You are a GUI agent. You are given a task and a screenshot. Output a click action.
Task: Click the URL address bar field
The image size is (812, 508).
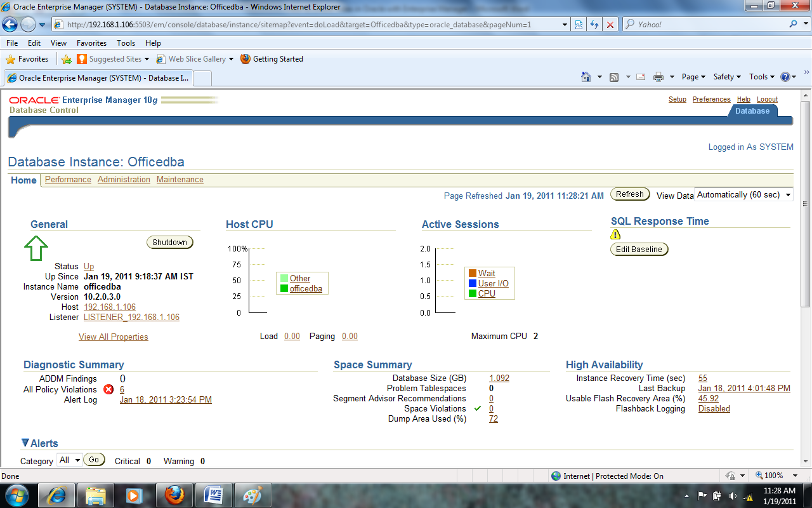click(x=311, y=25)
